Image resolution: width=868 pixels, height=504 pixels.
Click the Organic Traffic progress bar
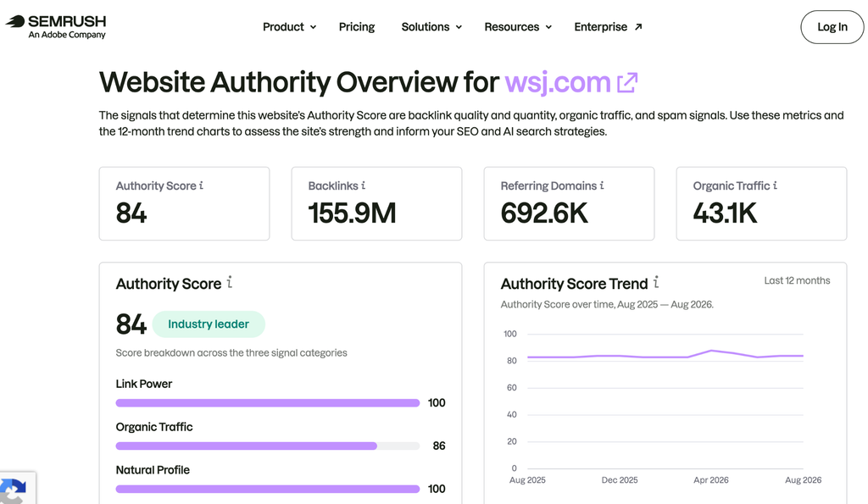(x=267, y=446)
